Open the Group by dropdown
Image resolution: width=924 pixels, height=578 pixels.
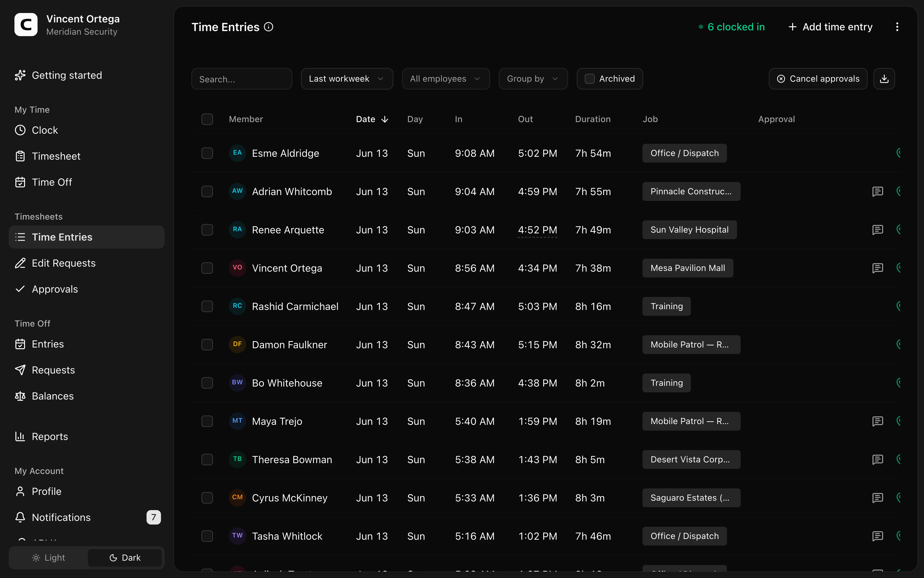coord(533,79)
